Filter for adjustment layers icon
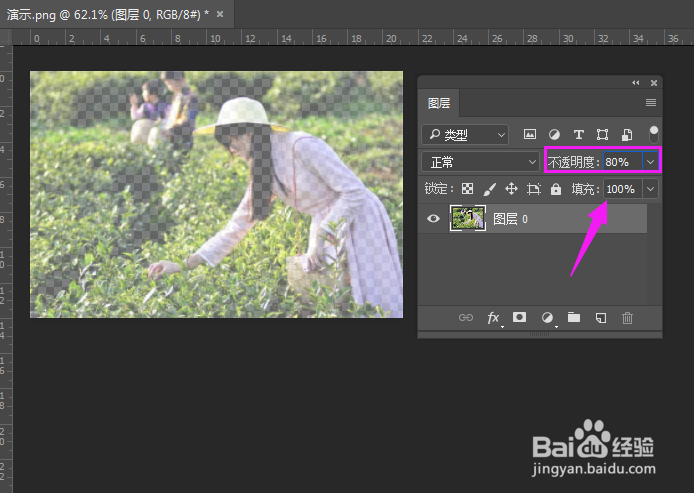The width and height of the screenshot is (694, 493). click(554, 134)
